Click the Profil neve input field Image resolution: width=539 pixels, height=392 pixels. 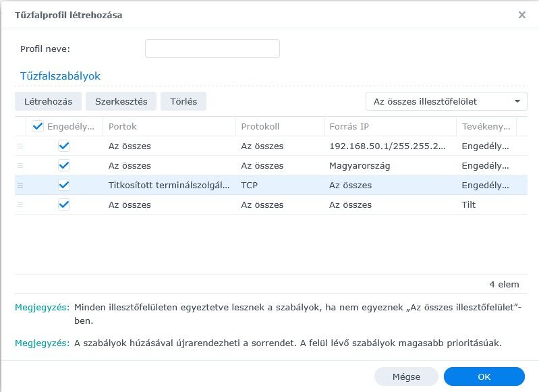click(x=212, y=49)
